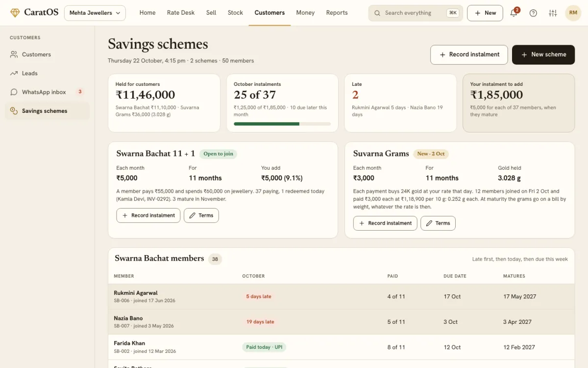
Task: Click the search magnifier icon
Action: [377, 13]
